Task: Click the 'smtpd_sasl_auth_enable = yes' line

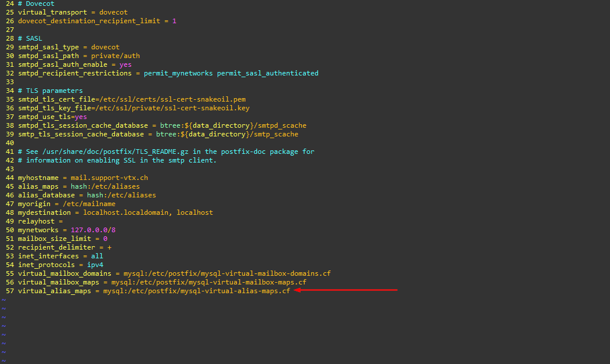Action: pos(75,64)
